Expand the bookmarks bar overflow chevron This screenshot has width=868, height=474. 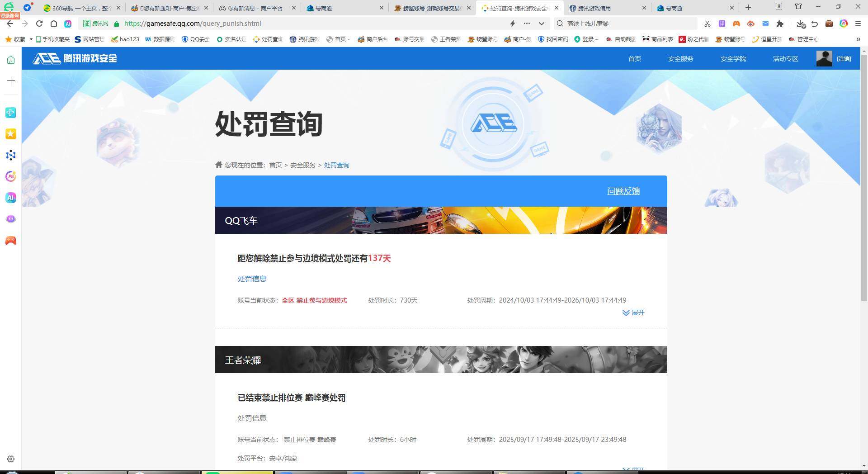858,39
